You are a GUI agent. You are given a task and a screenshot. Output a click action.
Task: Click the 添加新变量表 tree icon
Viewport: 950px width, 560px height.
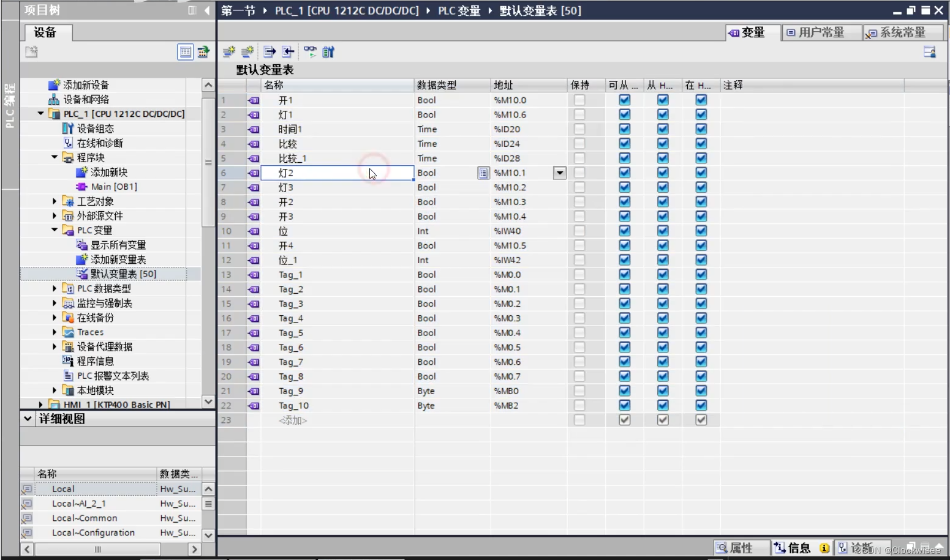pyautogui.click(x=81, y=259)
